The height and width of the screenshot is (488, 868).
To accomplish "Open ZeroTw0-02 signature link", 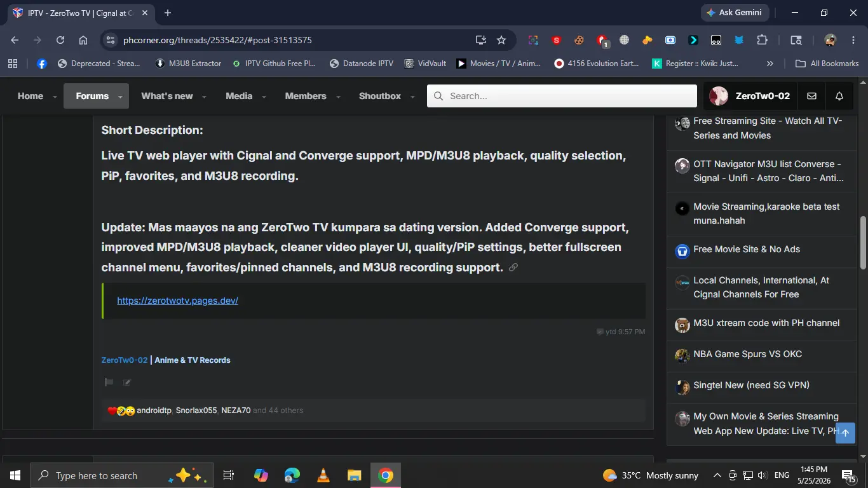I will pos(125,360).
